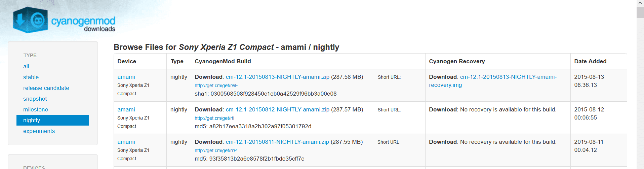
Task: Open the 'experiments' type filter
Action: coord(39,131)
